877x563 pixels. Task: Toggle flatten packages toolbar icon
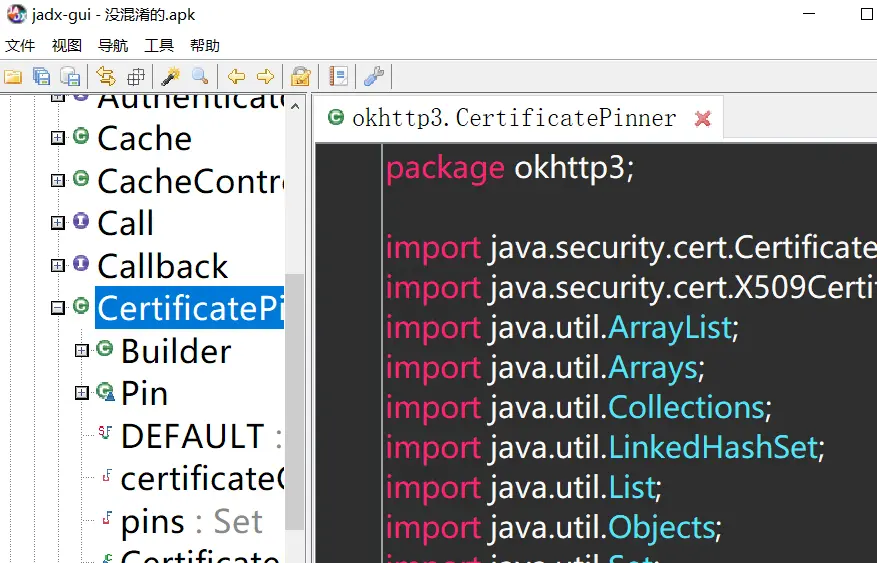135,77
